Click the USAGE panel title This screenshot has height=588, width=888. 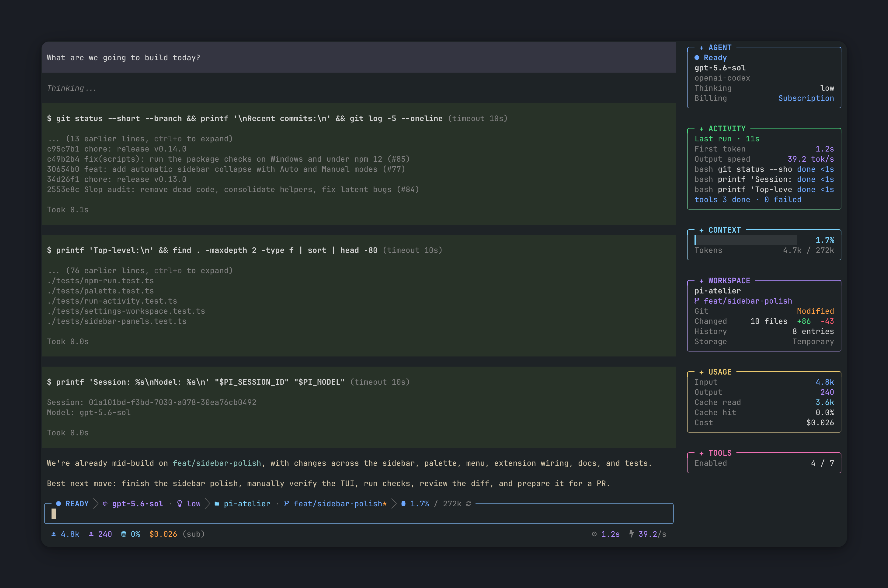click(x=720, y=372)
